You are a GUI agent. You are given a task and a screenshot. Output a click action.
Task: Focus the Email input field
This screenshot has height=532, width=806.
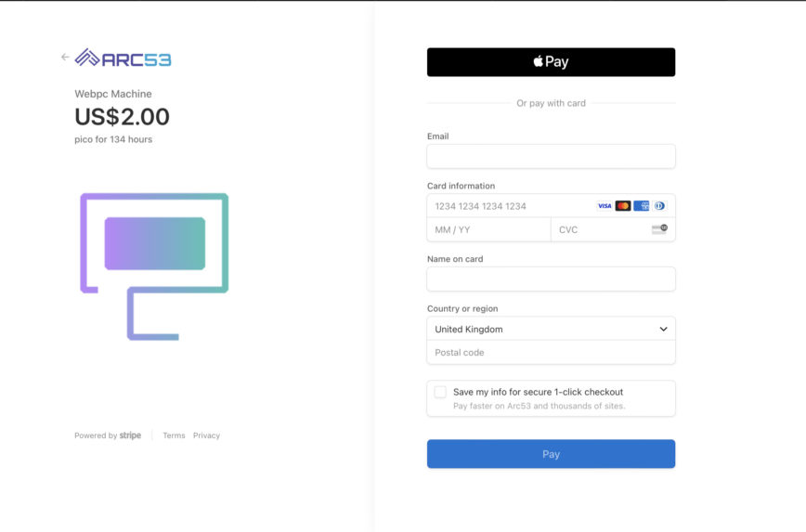[551, 156]
